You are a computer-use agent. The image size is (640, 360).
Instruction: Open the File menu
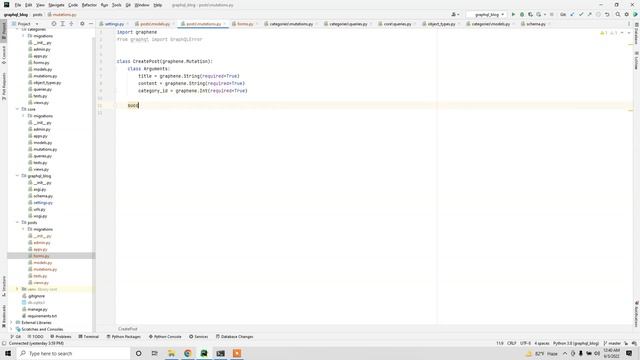[18, 5]
